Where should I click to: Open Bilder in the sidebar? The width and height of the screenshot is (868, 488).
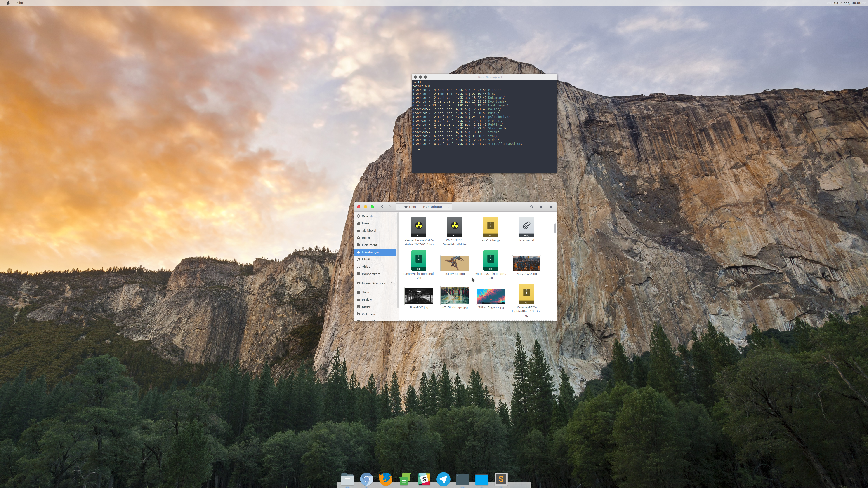(x=376, y=238)
